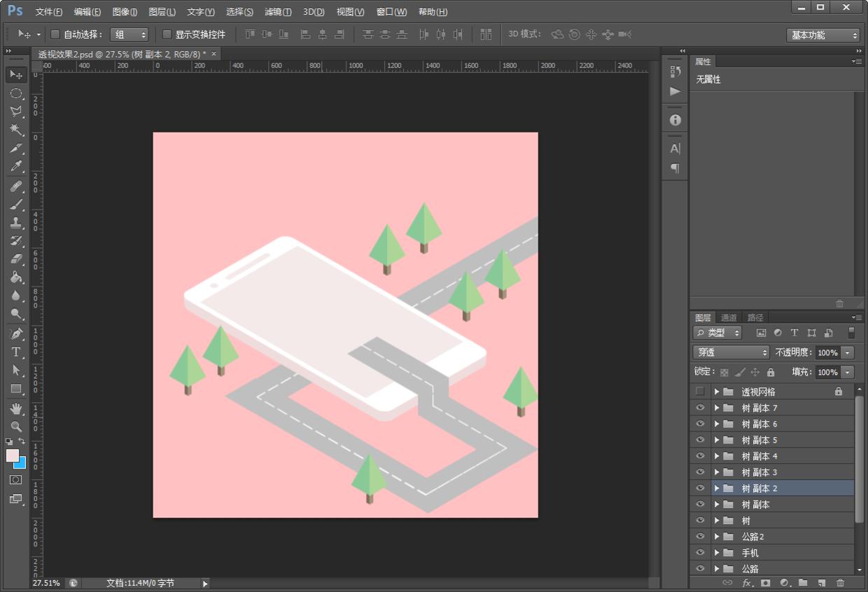This screenshot has width=868, height=592.
Task: Delete layer using the trash icon
Action: click(x=840, y=582)
